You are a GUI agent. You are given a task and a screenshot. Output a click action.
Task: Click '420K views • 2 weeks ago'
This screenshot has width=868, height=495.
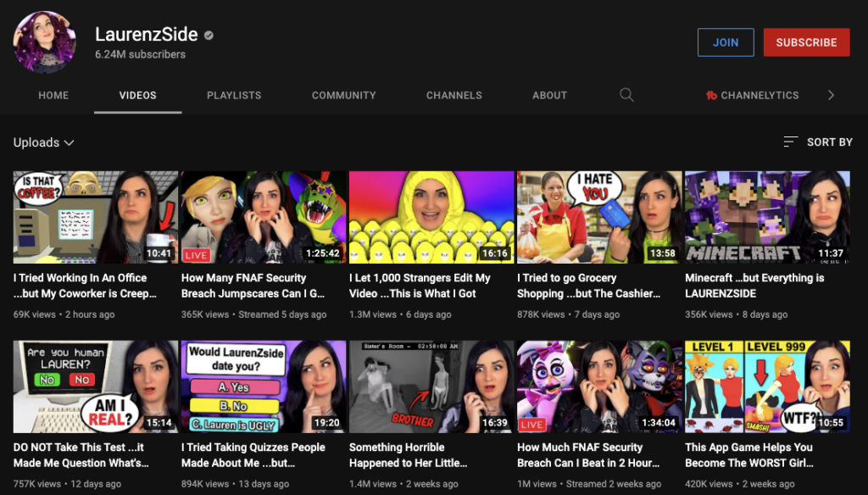(x=739, y=484)
